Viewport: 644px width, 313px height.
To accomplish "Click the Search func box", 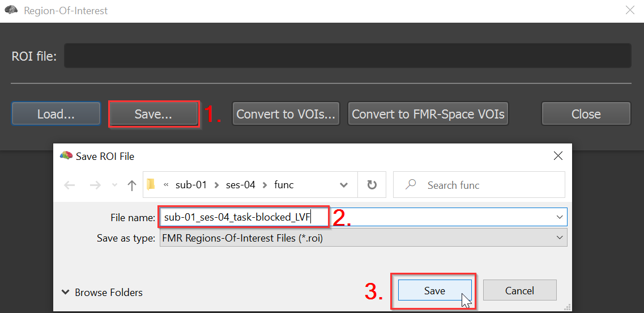I will (479, 185).
